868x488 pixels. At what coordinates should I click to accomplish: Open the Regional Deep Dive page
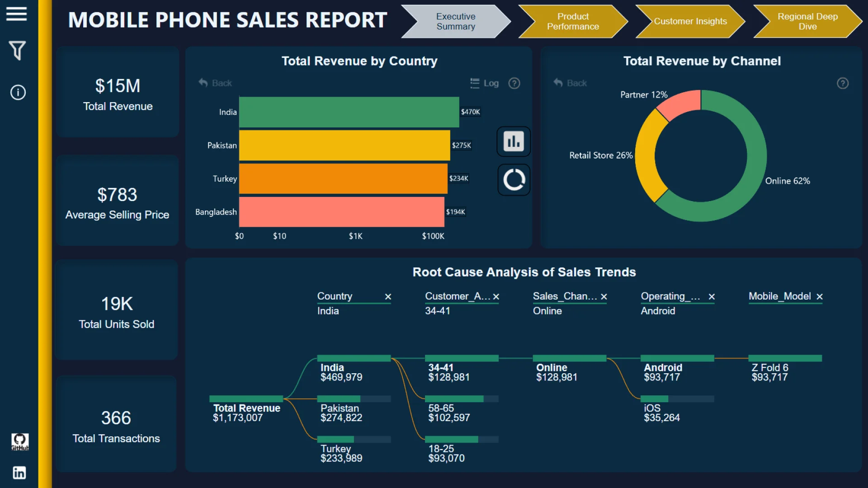pos(807,21)
